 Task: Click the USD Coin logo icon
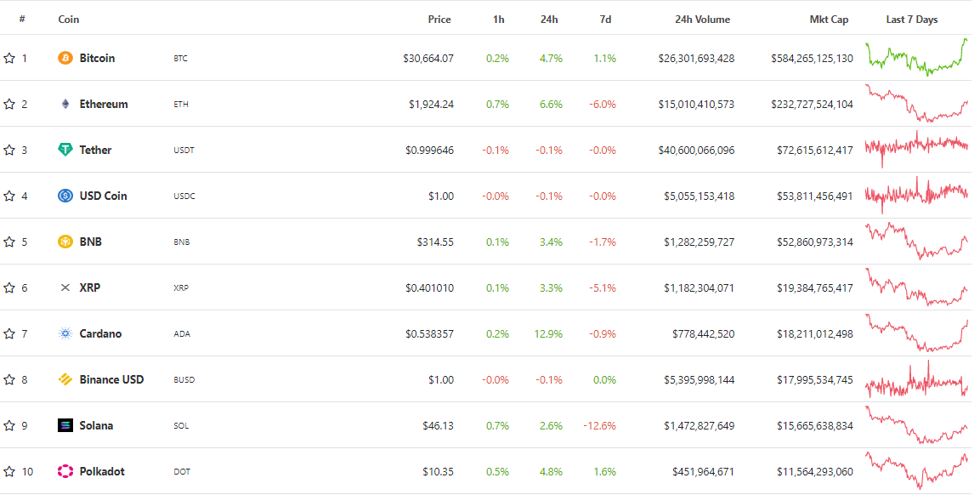(65, 196)
